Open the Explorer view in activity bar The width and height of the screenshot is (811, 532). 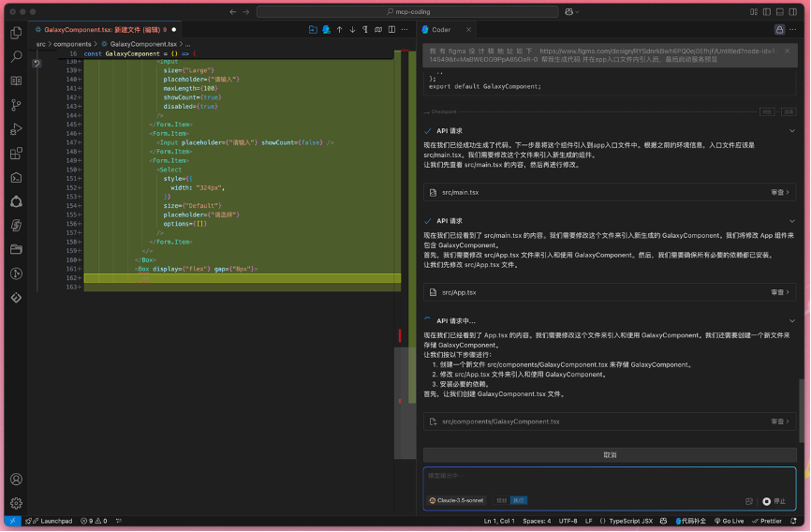point(16,33)
